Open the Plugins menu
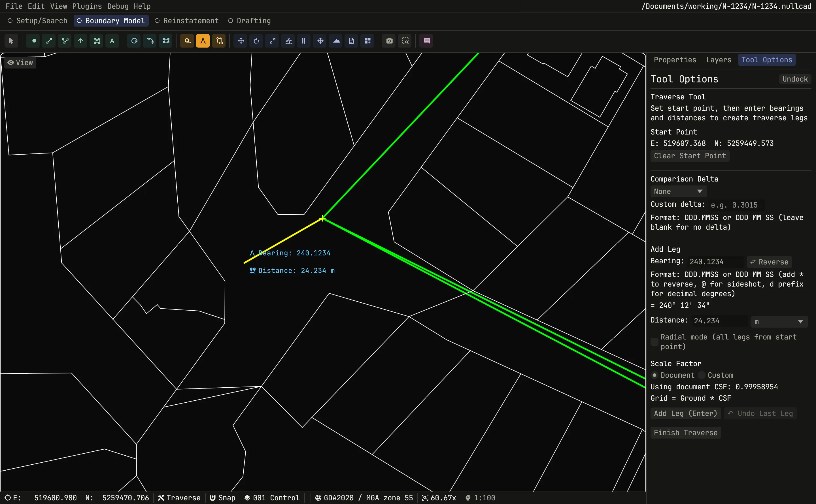Viewport: 816px width, 504px height. [87, 6]
